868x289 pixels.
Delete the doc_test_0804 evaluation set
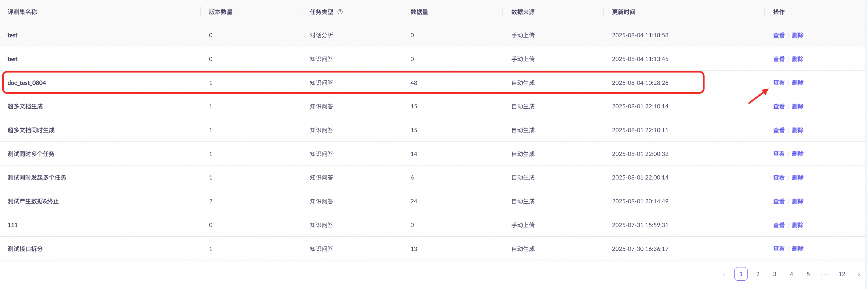[798, 82]
